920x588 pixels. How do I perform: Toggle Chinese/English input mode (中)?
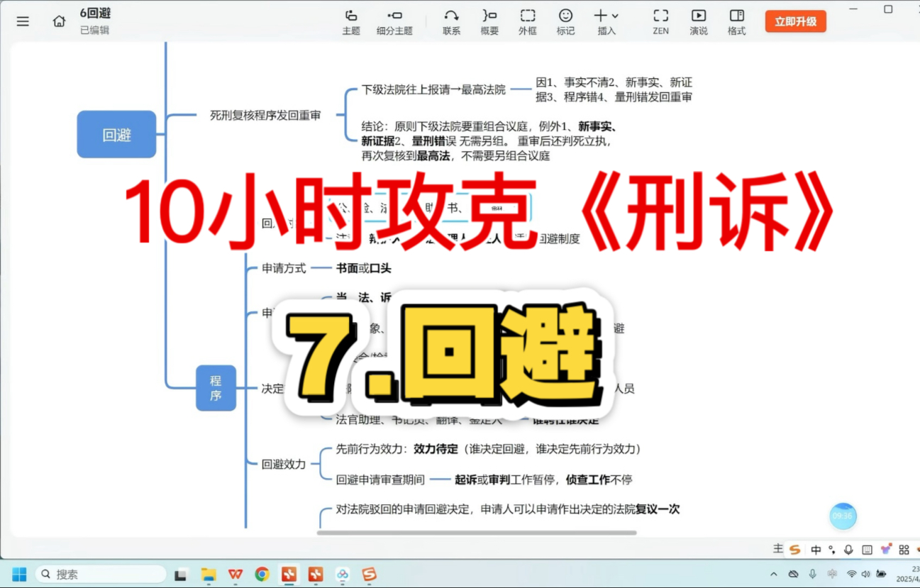coord(816,550)
